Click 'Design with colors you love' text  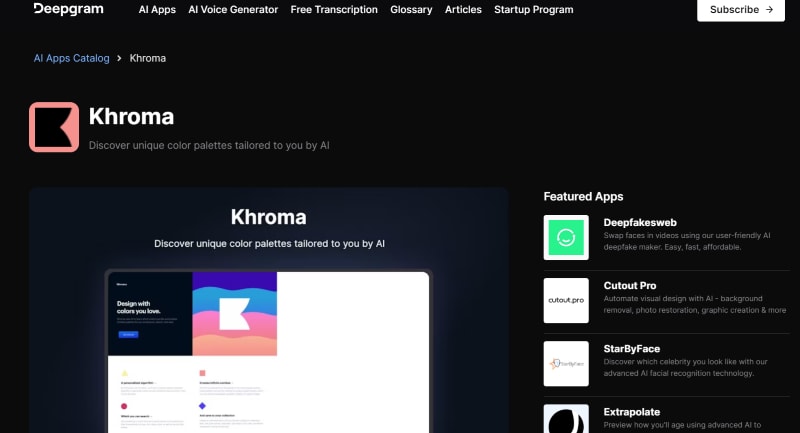coord(138,307)
